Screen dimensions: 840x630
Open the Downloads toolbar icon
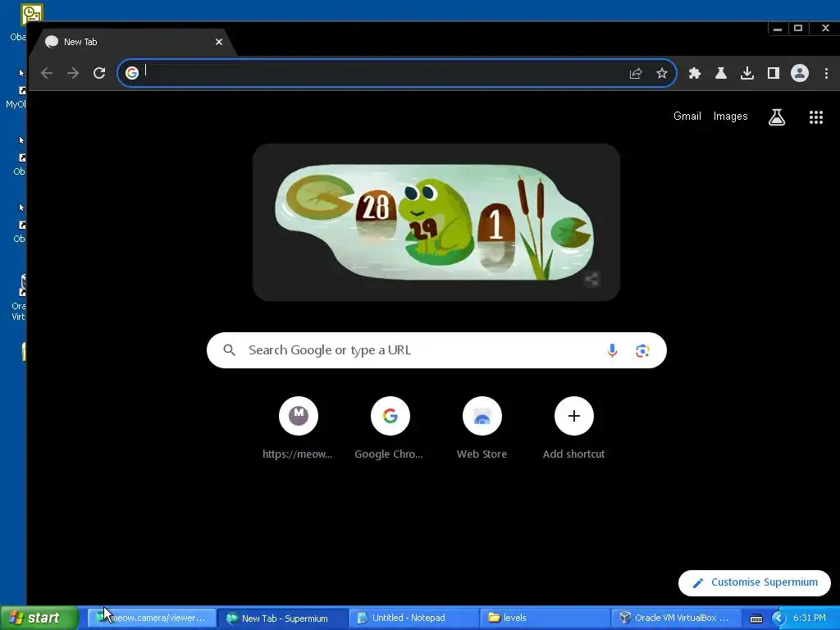[746, 73]
